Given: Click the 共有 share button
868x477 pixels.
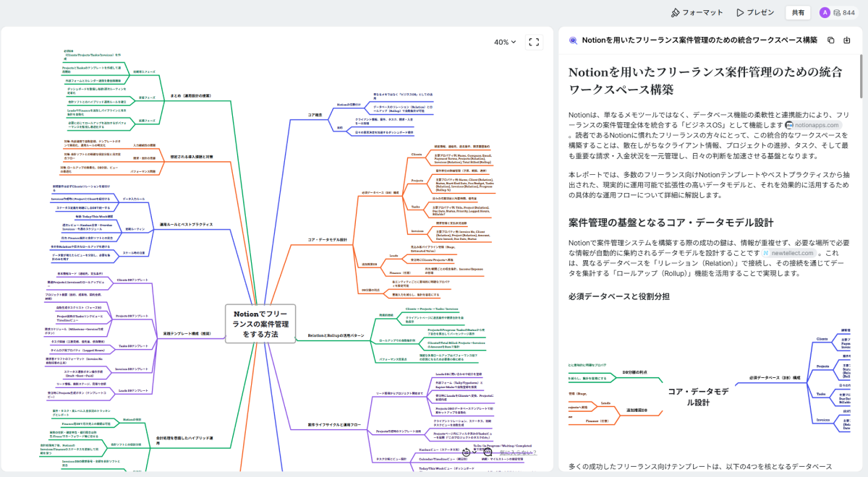Looking at the screenshot, I should pyautogui.click(x=797, y=12).
